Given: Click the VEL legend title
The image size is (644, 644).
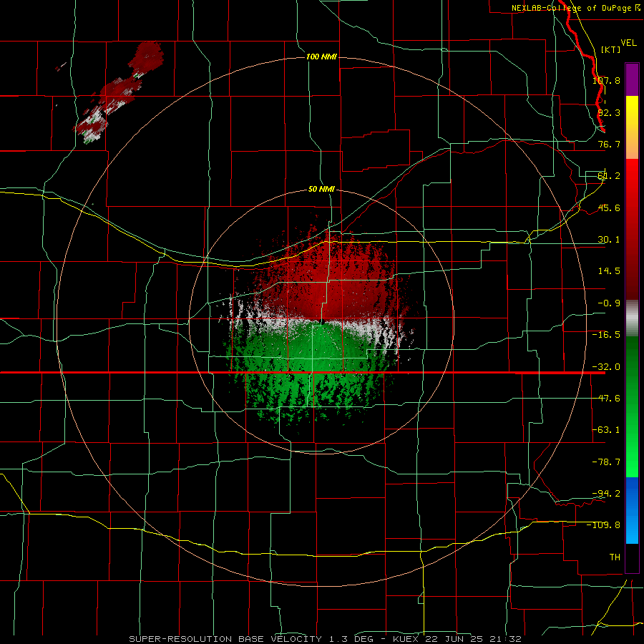Looking at the screenshot, I should coord(628,43).
